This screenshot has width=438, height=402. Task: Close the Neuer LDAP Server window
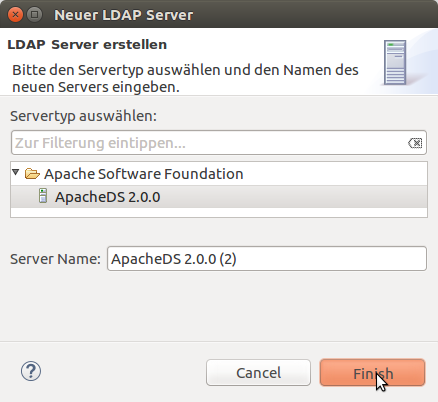[15, 15]
